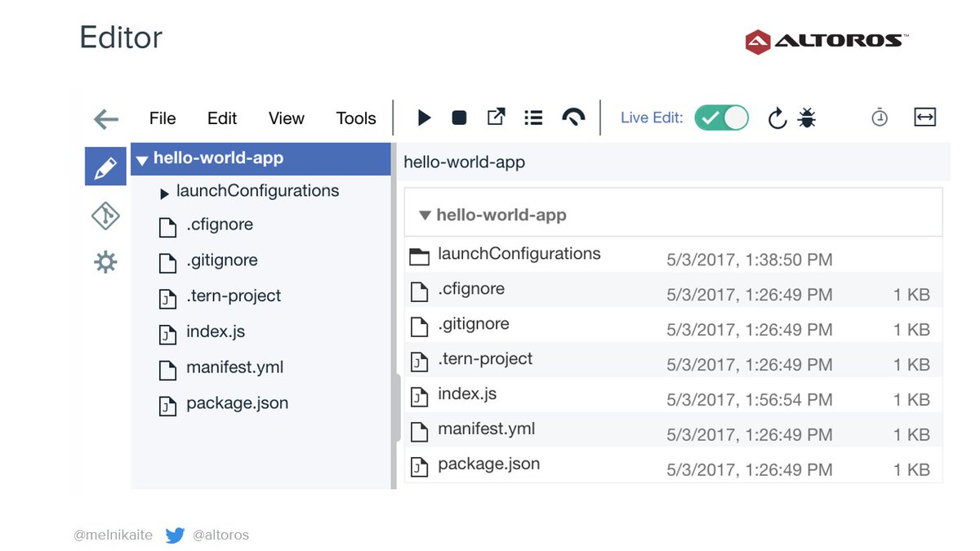Viewport: 980px width, 551px height.
Task: Select index.js in the file tree
Action: (216, 332)
